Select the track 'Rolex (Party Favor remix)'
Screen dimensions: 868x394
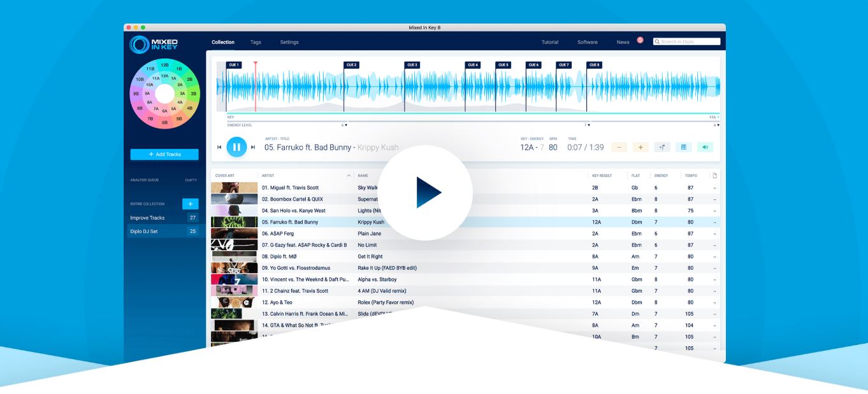(x=386, y=302)
